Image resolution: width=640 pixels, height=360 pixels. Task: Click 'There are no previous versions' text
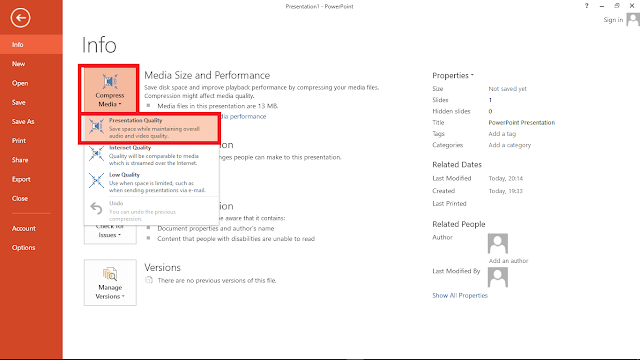coord(217,280)
